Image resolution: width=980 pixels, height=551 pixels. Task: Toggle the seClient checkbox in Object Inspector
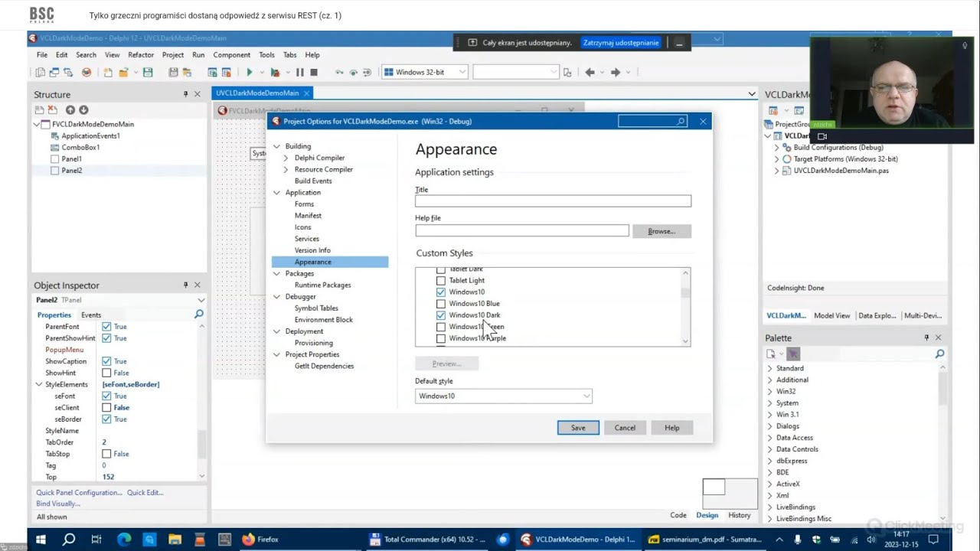[106, 408]
